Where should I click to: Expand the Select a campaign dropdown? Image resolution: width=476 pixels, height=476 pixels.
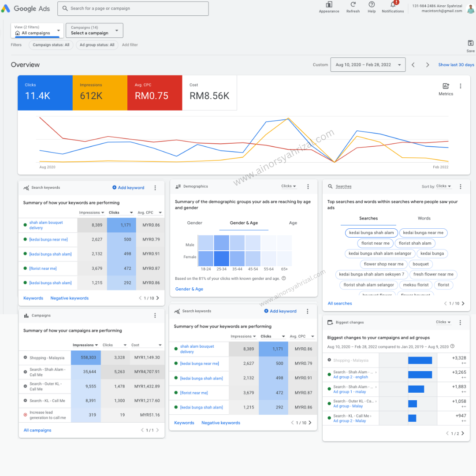95,30
